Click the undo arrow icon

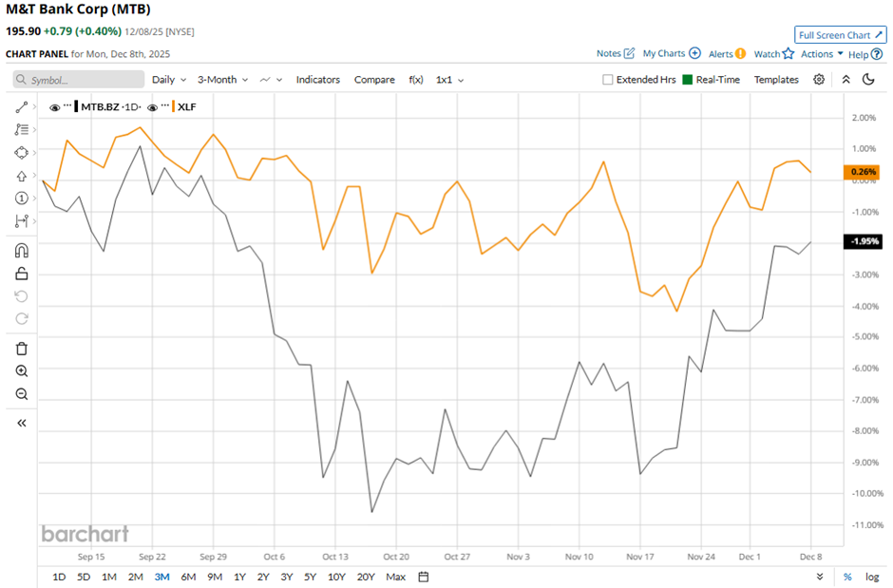(x=21, y=296)
